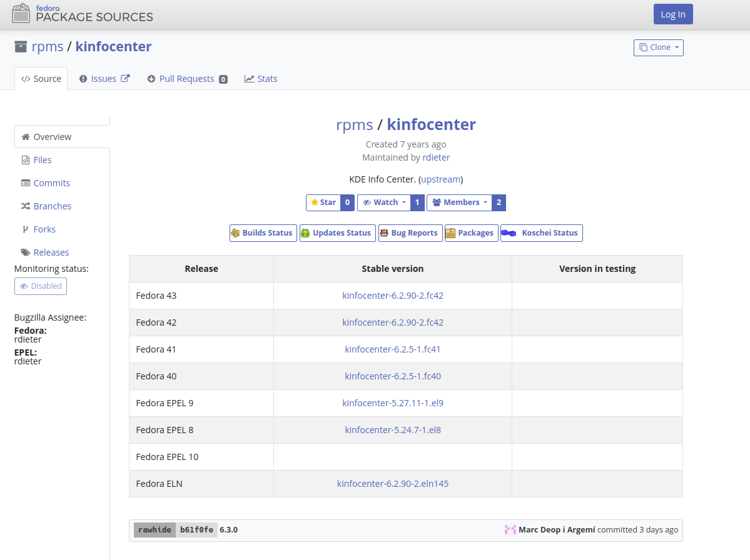This screenshot has width=750, height=560.
Task: Click the Marc Deop i Argemí author name
Action: coord(557,529)
